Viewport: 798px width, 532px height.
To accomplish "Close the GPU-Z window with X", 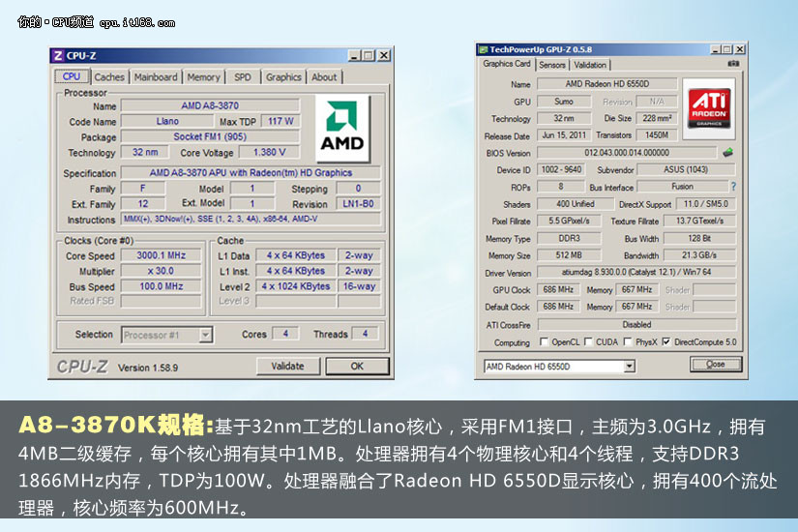I will click(x=739, y=49).
